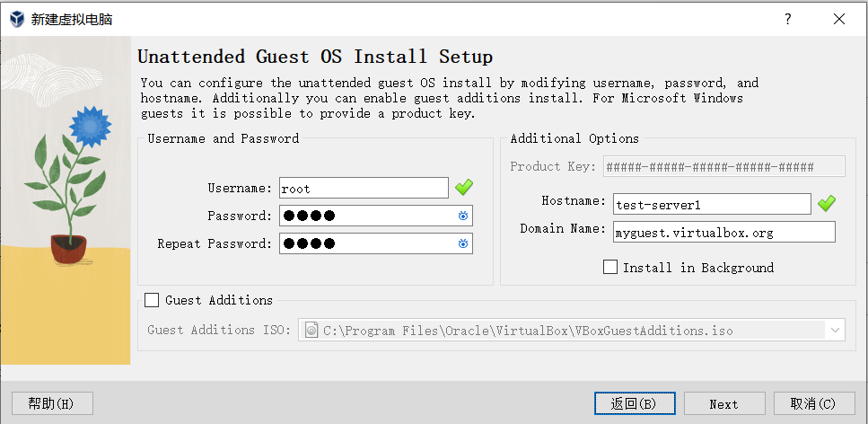Click the disc icon in ISO path
The image size is (868, 424).
point(311,331)
